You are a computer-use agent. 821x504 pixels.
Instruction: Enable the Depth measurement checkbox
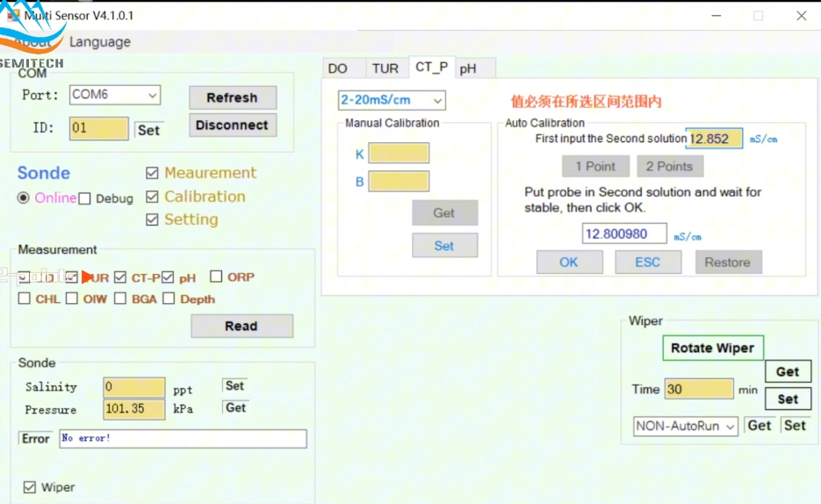coord(169,299)
